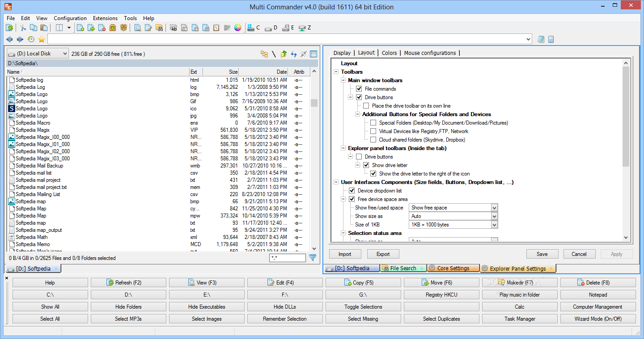Click the history clock icon
The width and height of the screenshot is (644, 339).
pos(31,39)
